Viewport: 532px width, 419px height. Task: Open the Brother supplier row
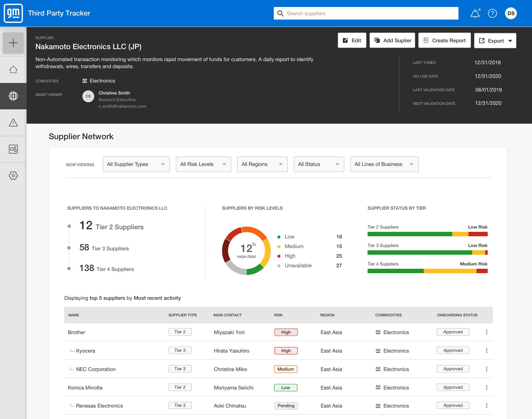pyautogui.click(x=278, y=332)
